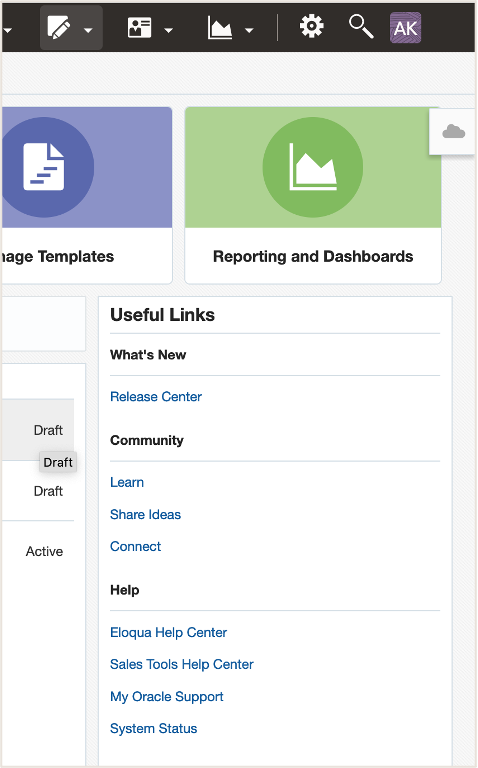This screenshot has height=768, width=478.
Task: Click the Help section heading
Action: pos(124,590)
